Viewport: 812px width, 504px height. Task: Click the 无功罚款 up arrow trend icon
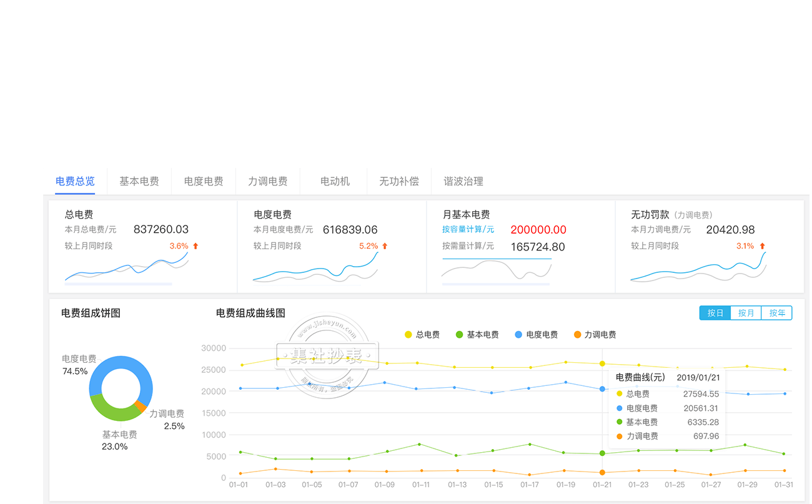pyautogui.click(x=762, y=246)
